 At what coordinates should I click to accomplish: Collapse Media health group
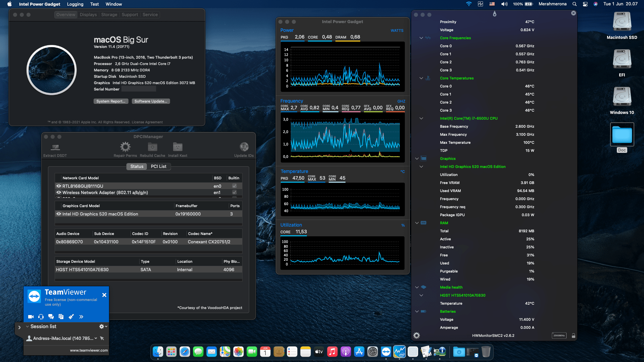tap(417, 287)
